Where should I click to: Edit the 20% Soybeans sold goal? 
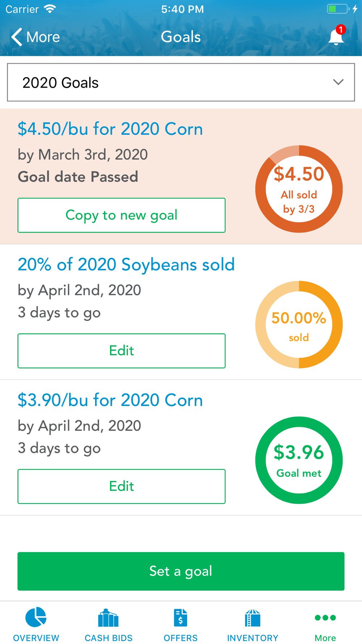click(122, 351)
